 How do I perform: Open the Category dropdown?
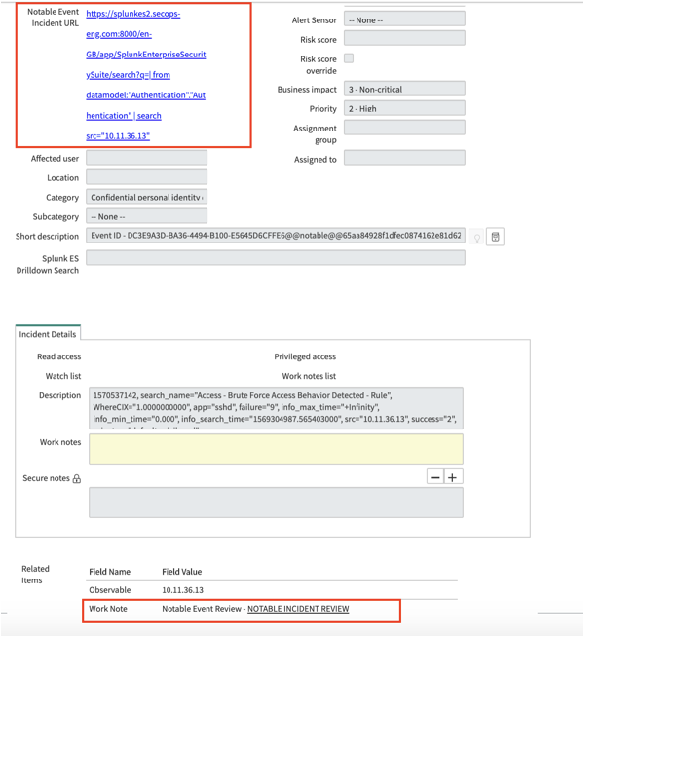[146, 197]
